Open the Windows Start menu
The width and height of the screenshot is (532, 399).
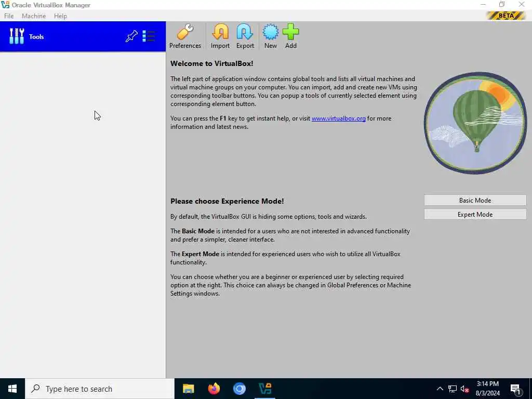(12, 389)
